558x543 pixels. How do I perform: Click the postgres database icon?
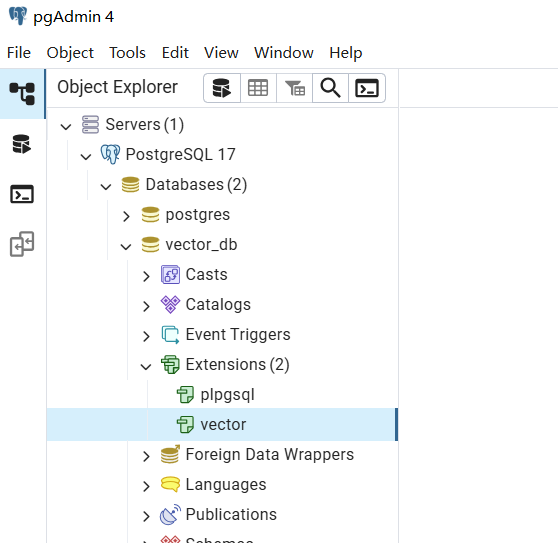click(150, 215)
